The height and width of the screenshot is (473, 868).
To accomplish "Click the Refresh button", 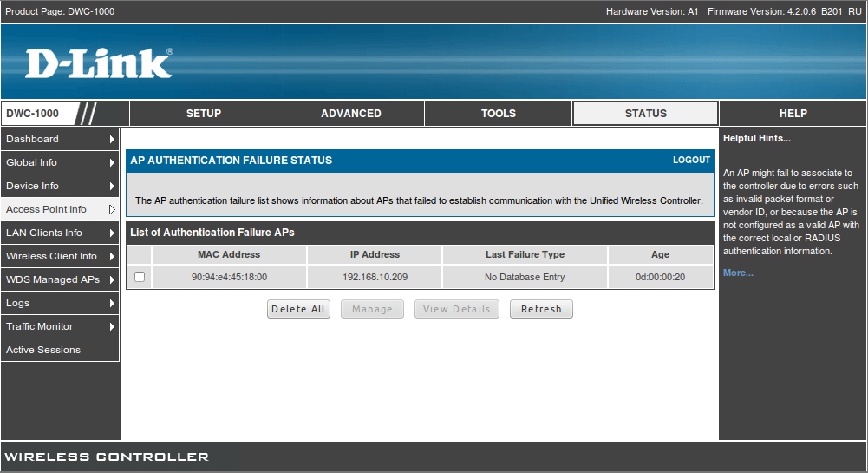I will (x=541, y=309).
